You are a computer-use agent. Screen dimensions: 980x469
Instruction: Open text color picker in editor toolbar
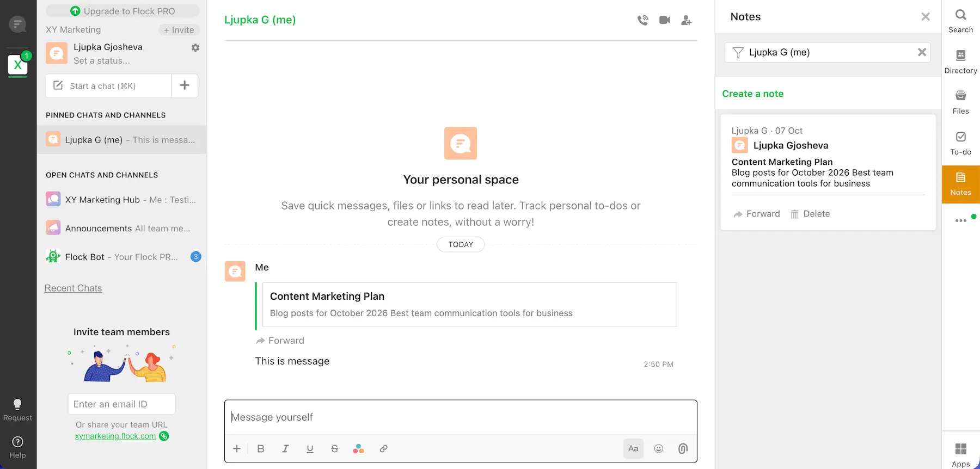(358, 449)
